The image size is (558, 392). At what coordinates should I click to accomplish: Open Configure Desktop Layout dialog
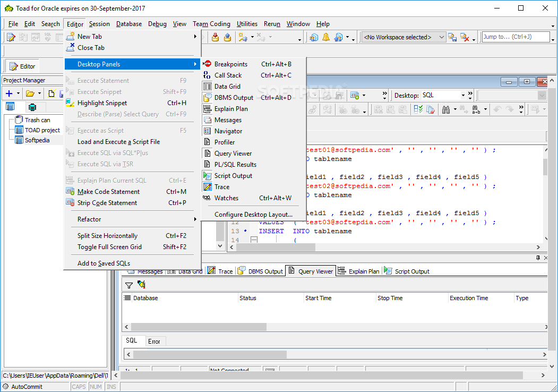click(x=253, y=215)
